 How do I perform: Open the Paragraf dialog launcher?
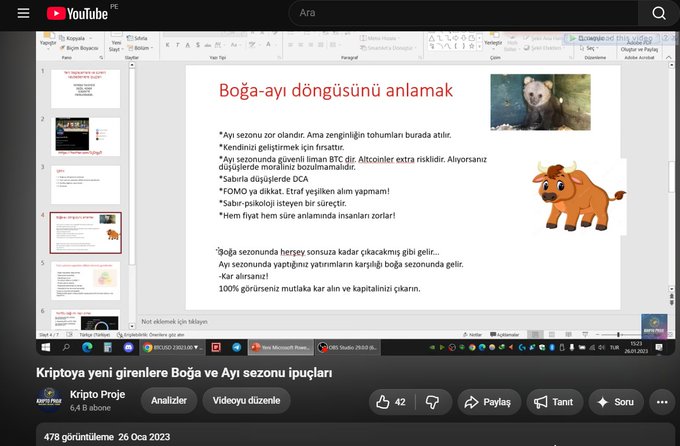420,57
